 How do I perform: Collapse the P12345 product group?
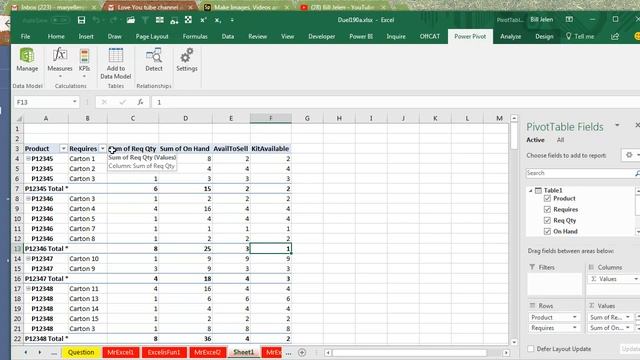click(x=28, y=158)
